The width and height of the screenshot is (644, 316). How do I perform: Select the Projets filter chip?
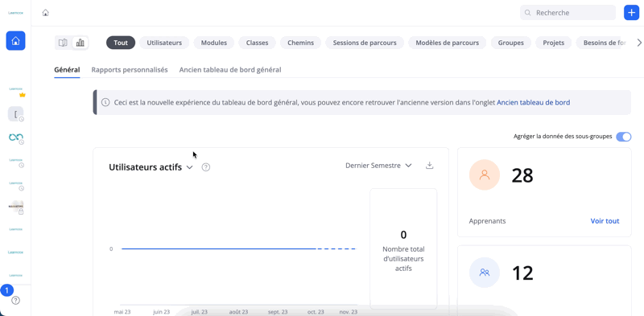click(x=554, y=43)
